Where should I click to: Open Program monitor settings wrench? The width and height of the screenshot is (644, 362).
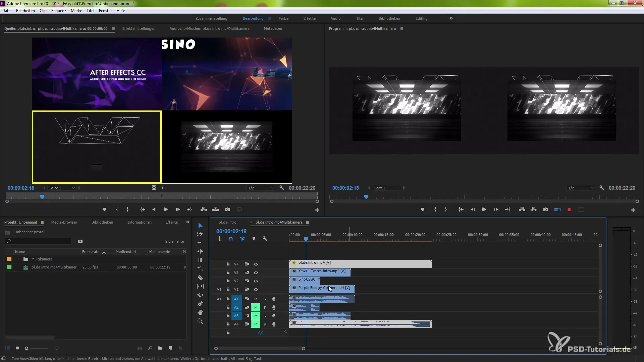[x=602, y=188]
